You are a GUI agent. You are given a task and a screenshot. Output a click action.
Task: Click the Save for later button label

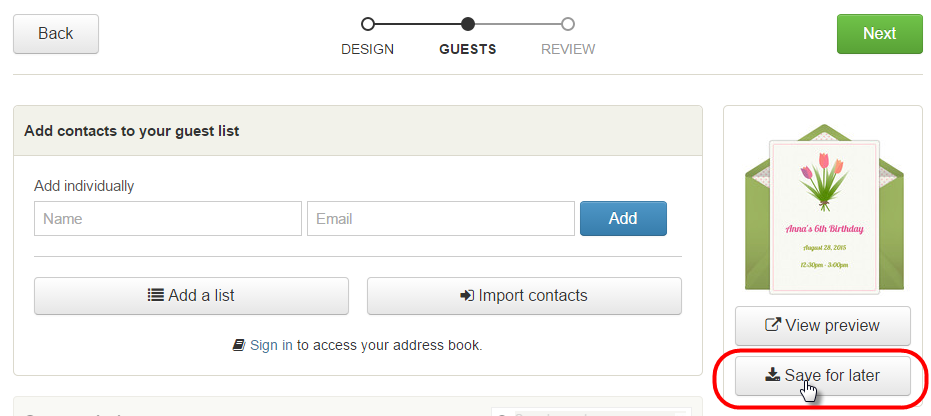tap(833, 375)
